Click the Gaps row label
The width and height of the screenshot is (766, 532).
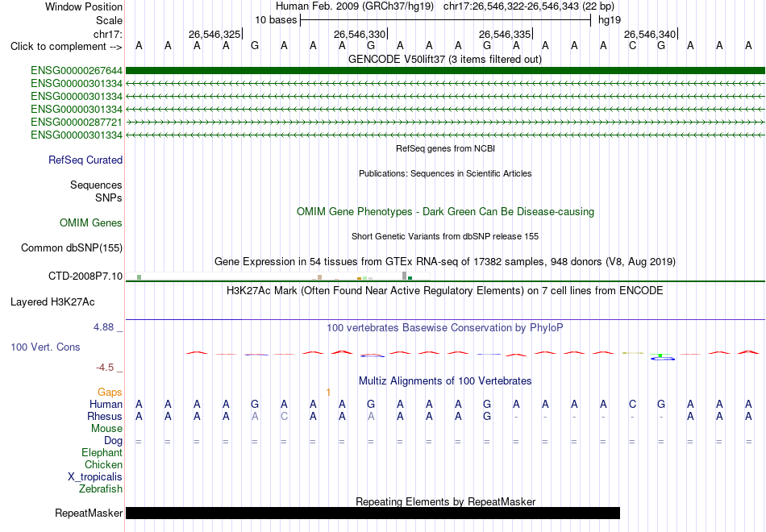click(110, 393)
